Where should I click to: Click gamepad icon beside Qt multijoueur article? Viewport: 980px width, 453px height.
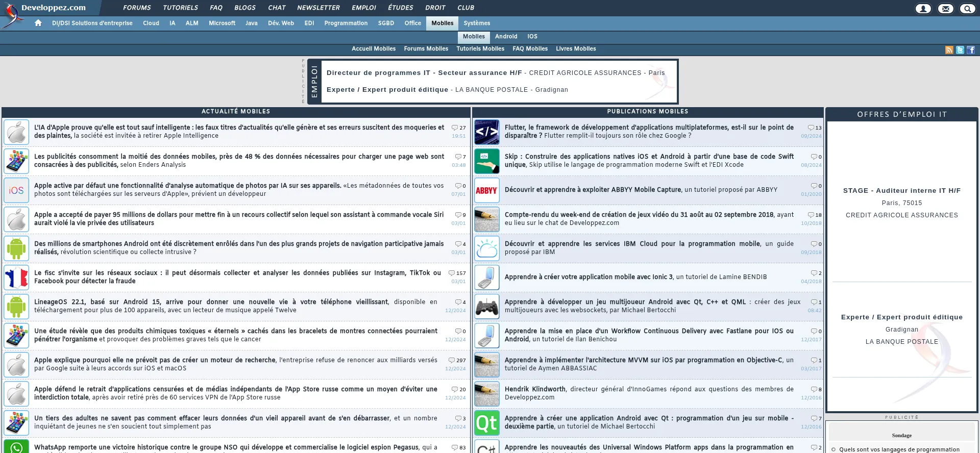(487, 307)
